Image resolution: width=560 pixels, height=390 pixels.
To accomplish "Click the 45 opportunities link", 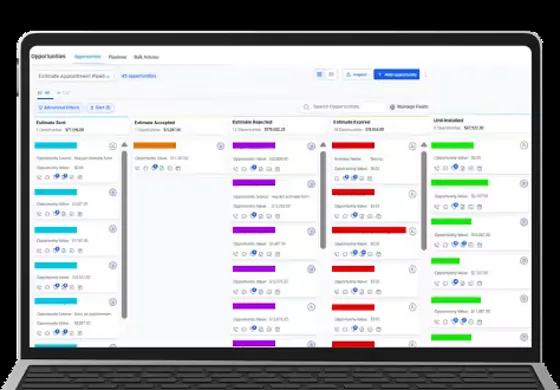I will pyautogui.click(x=139, y=76).
